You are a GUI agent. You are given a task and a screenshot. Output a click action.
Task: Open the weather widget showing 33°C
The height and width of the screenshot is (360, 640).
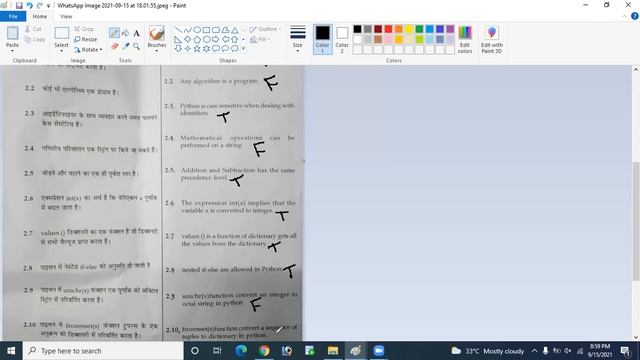(x=487, y=351)
